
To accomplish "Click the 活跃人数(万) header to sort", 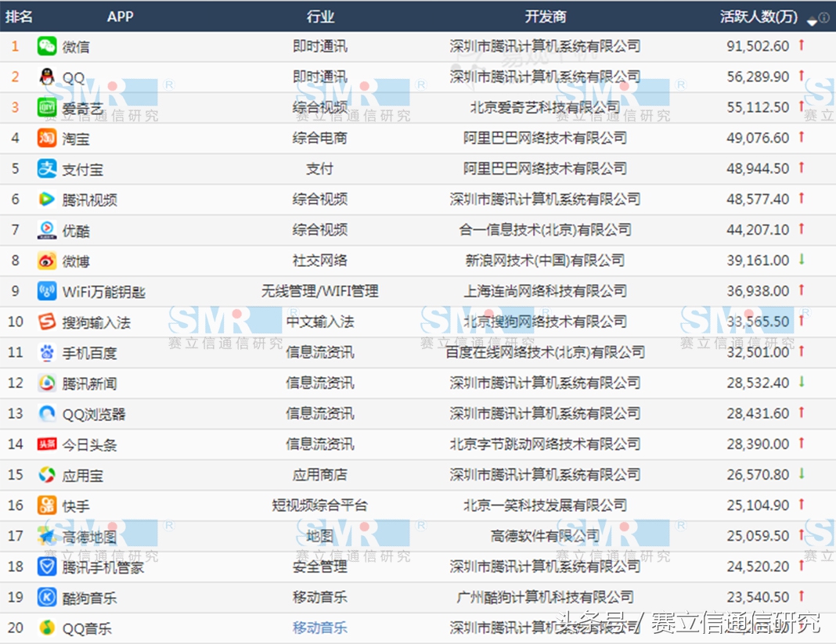I will [759, 16].
